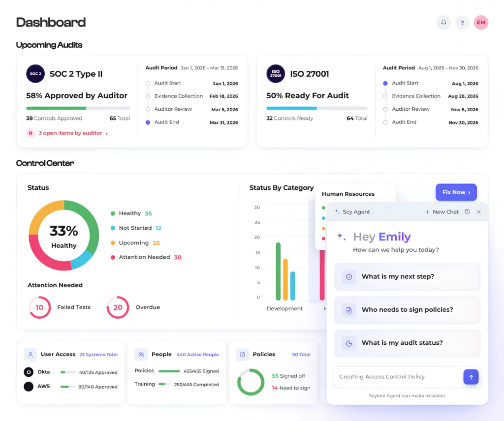Click the Not Started blue legend dot
504x421 pixels.
tap(113, 228)
